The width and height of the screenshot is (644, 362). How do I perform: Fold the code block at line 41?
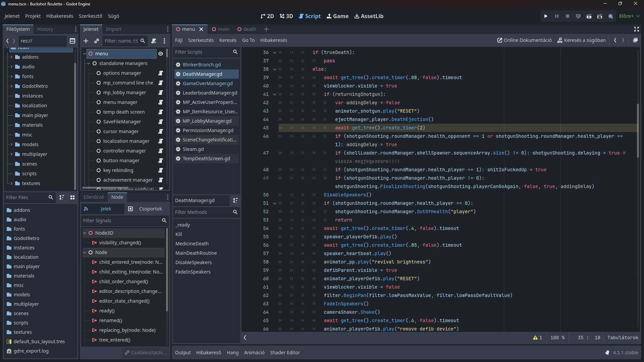[275, 95]
